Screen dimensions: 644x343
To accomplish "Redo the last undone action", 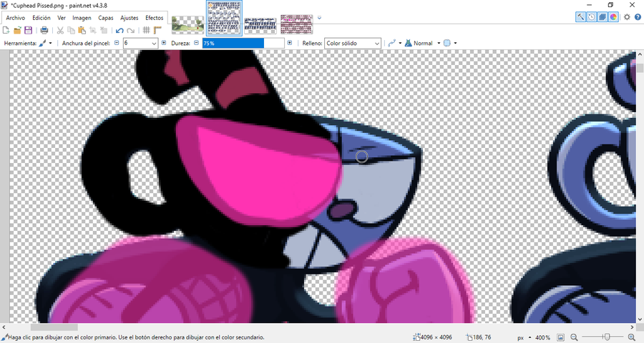I will (131, 30).
